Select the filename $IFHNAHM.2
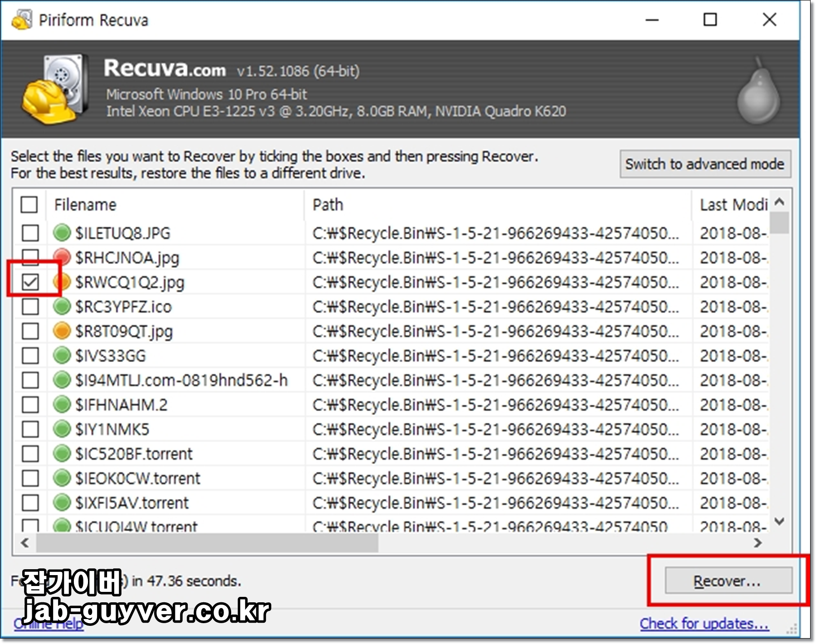 pos(121,405)
